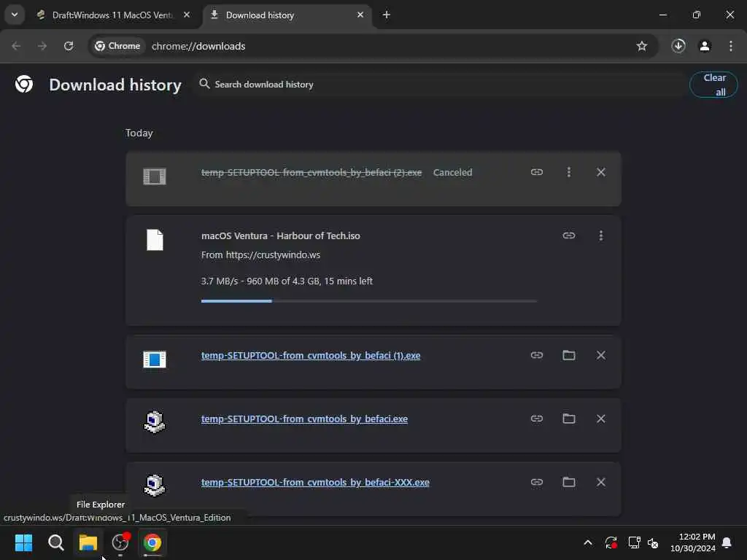The image size is (747, 560).
Task: Click the Chrome site info chip
Action: pyautogui.click(x=117, y=46)
